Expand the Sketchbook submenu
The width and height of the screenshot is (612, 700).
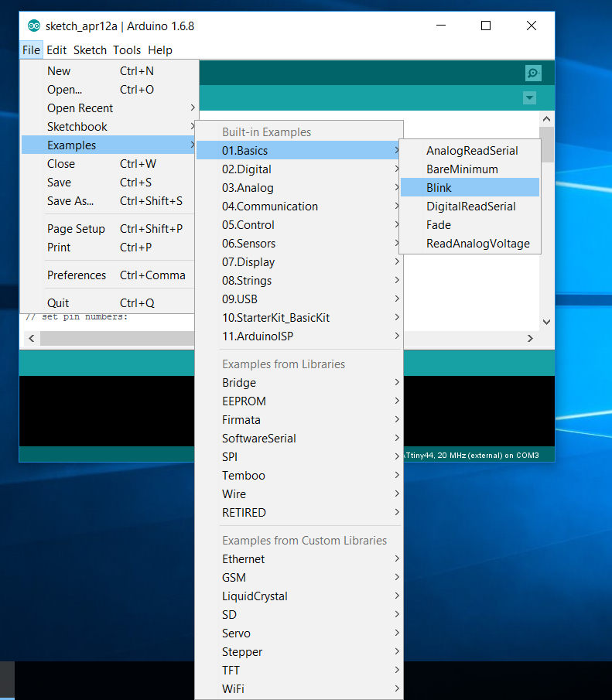point(108,127)
